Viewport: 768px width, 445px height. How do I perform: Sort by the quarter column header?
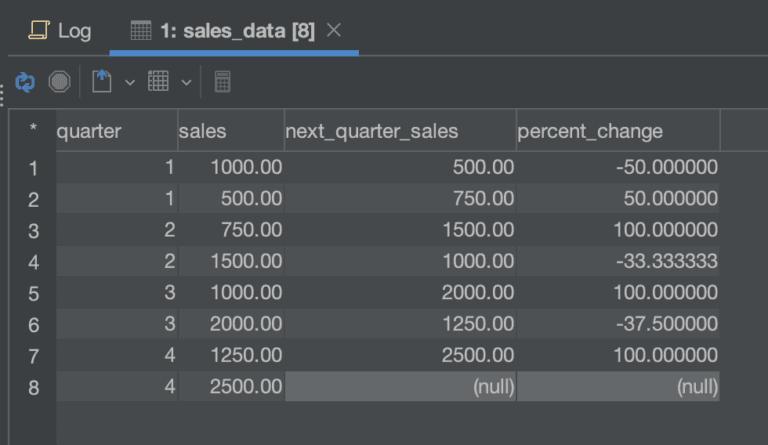pyautogui.click(x=117, y=131)
